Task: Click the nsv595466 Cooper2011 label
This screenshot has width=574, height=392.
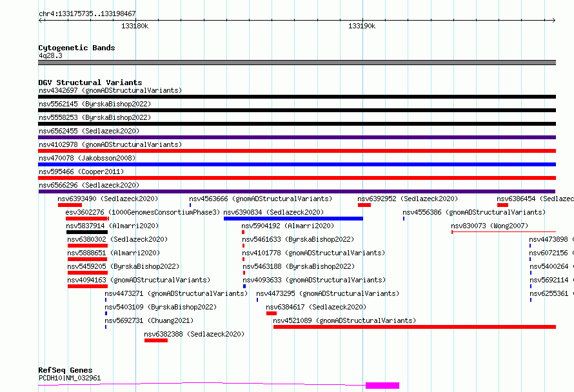Action: click(81, 171)
